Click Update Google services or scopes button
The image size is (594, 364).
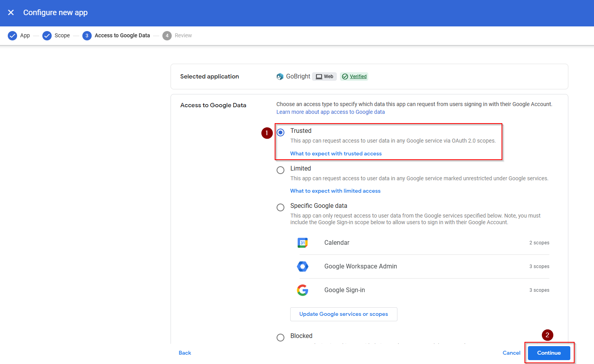click(343, 314)
